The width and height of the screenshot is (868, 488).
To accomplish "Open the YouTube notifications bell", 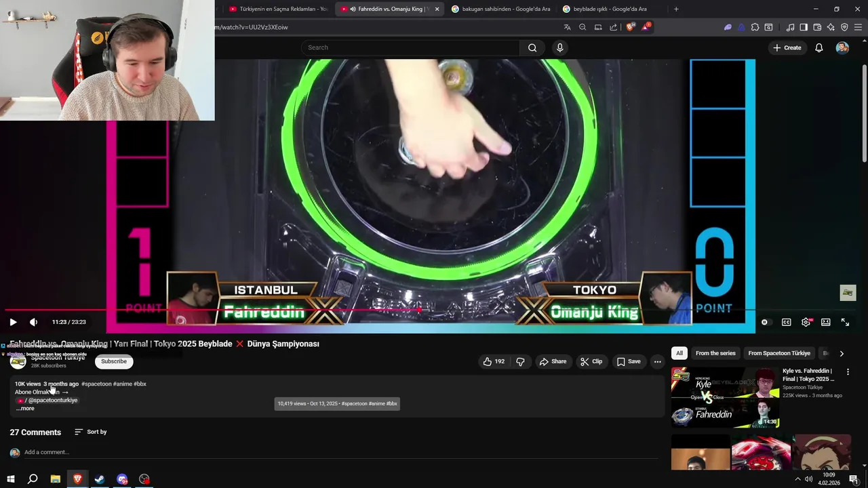I will point(819,47).
